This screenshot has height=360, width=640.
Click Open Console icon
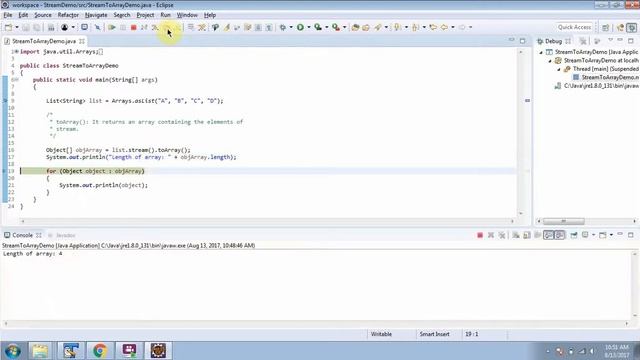tap(602, 235)
